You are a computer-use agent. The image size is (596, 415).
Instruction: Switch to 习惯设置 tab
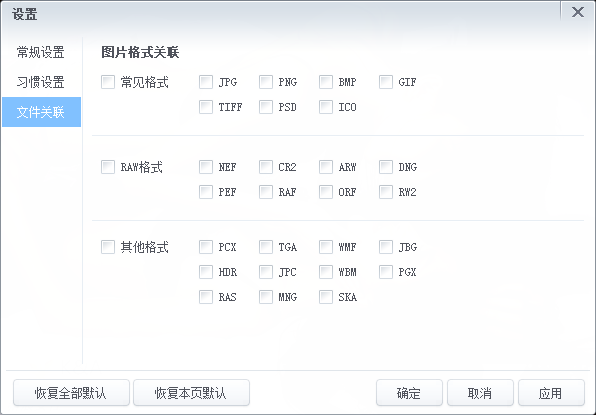click(41, 82)
